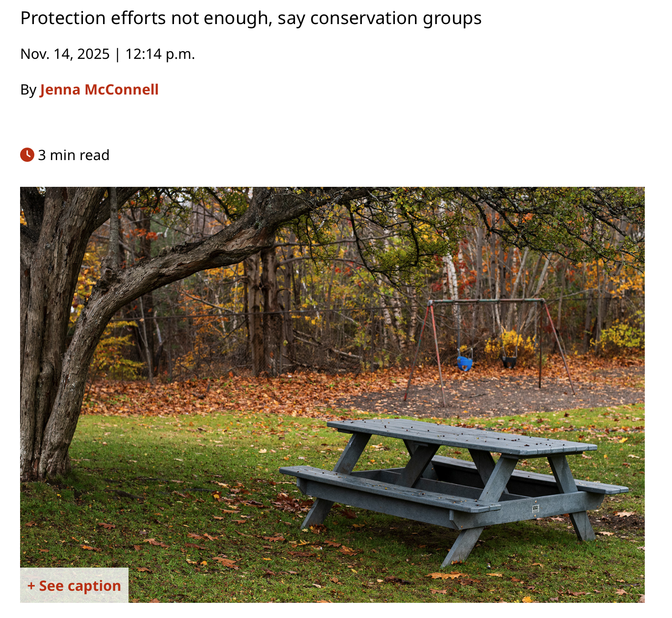This screenshot has height=618, width=672.
Task: Click the 12:14 p.m. timestamp
Action: tap(160, 54)
